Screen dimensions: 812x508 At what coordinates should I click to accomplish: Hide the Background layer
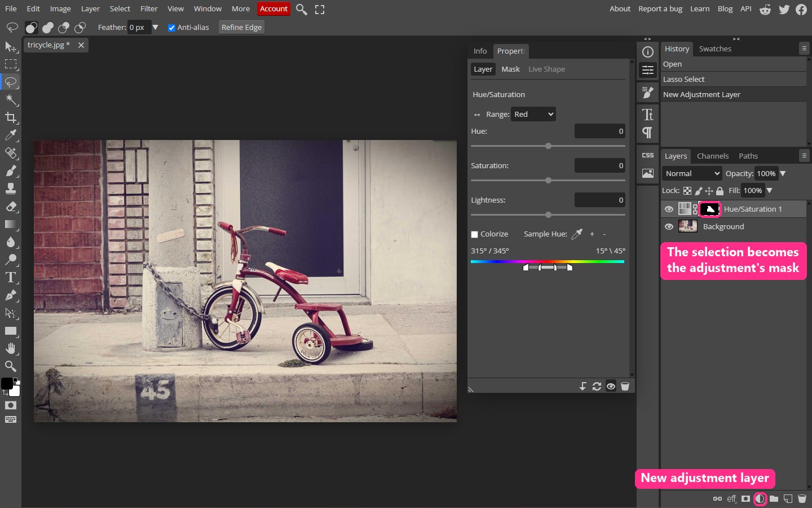669,226
